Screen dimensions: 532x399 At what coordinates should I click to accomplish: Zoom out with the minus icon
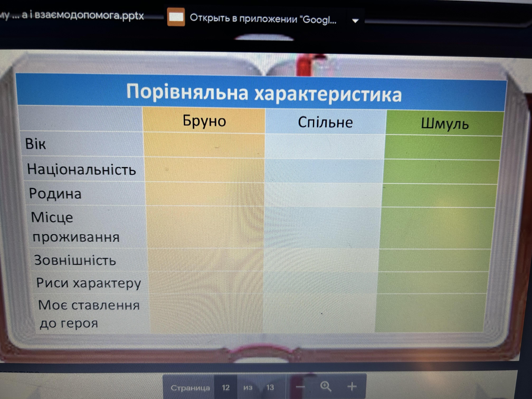click(300, 387)
